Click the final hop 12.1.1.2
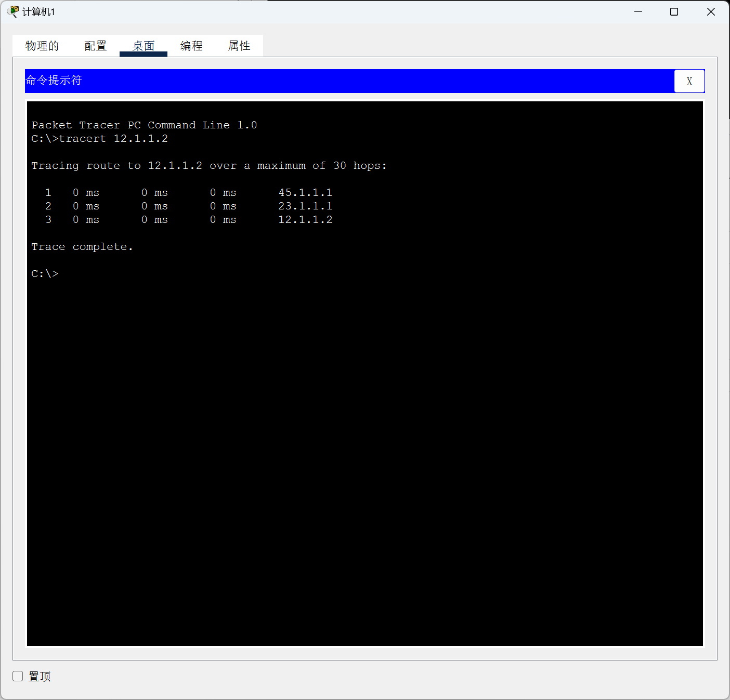This screenshot has height=700, width=730. (x=305, y=219)
